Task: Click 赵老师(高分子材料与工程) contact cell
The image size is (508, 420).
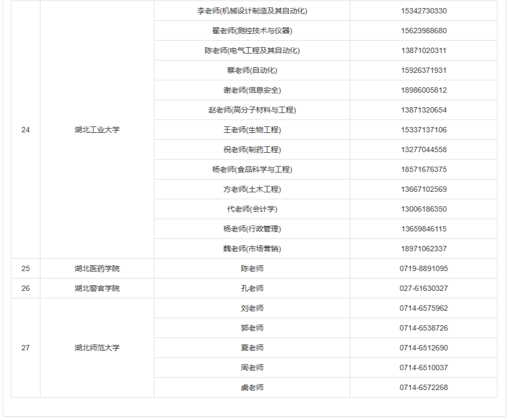Action: pos(252,110)
